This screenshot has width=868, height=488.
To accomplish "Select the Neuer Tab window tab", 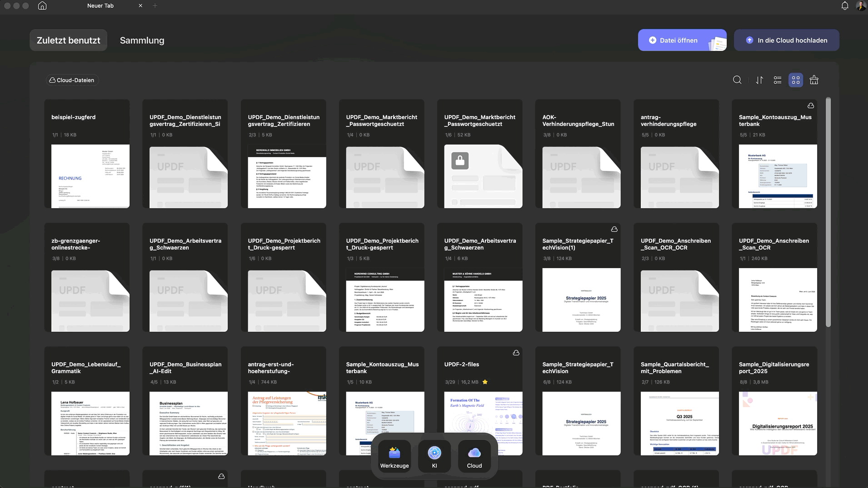I will coord(100,6).
